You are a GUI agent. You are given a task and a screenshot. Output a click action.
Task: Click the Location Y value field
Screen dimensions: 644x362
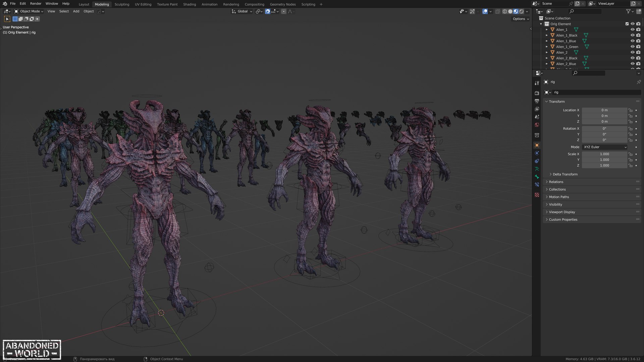(604, 116)
